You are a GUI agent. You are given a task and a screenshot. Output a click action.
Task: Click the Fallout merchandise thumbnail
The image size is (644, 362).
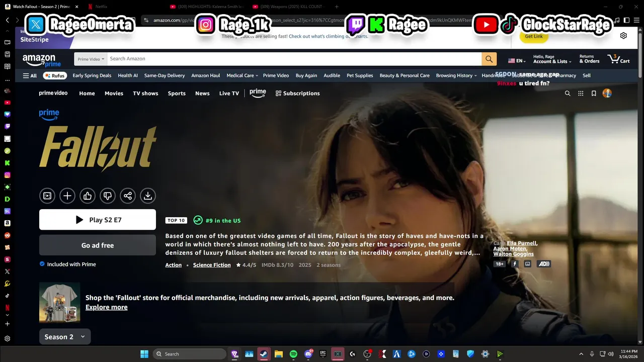click(x=60, y=302)
